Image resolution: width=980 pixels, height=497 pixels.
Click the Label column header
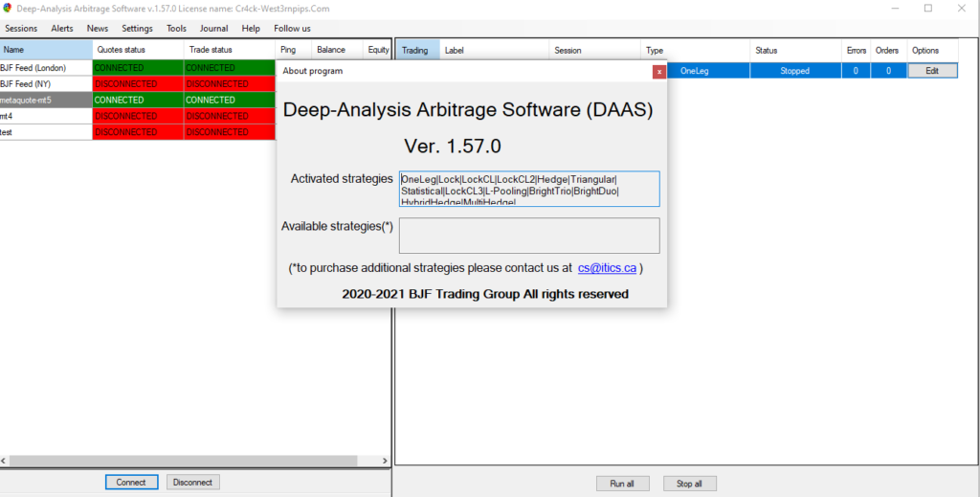point(495,51)
